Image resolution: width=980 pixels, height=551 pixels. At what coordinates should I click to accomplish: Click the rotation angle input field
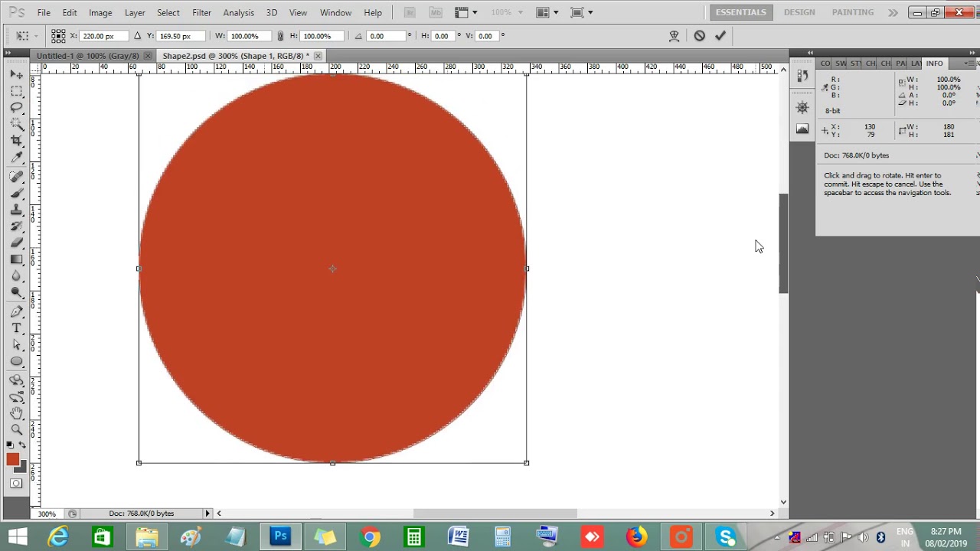click(x=384, y=36)
